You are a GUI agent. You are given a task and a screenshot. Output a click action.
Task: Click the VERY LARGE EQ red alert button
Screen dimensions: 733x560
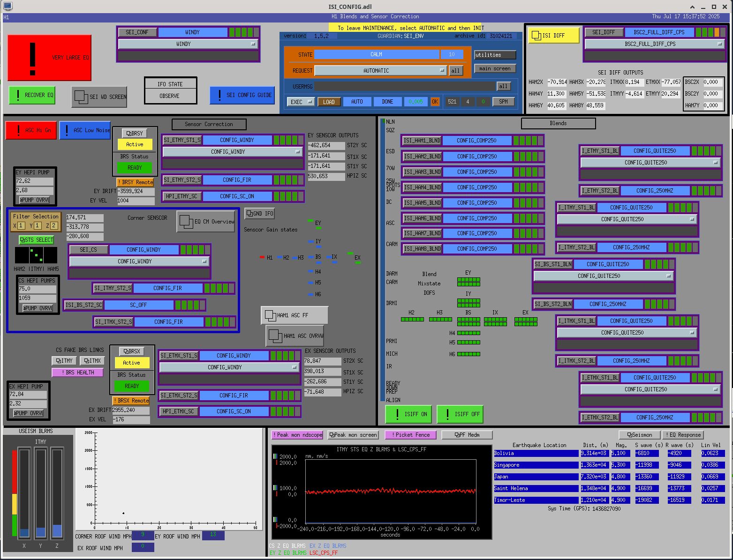(49, 58)
